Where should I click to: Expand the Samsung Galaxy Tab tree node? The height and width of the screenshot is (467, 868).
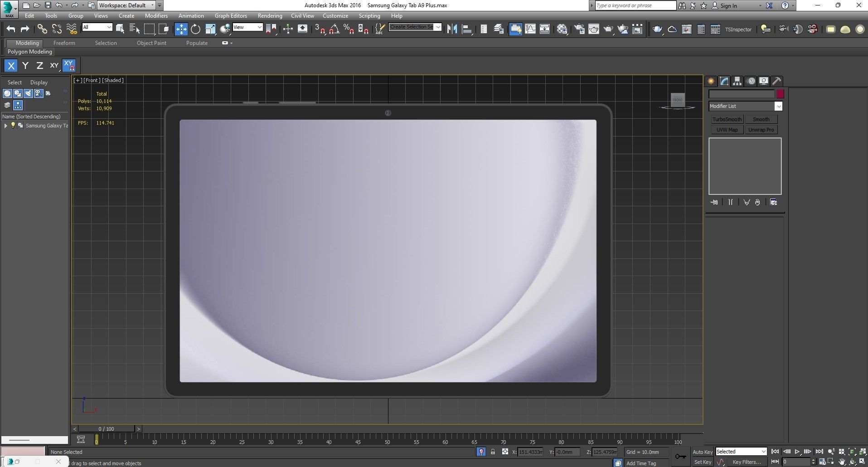tap(5, 126)
